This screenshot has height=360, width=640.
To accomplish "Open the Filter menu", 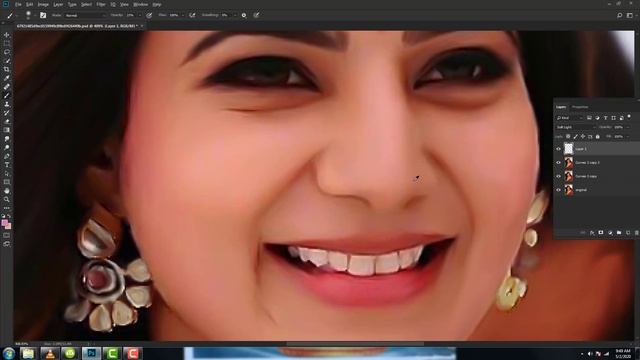I will click(x=101, y=4).
